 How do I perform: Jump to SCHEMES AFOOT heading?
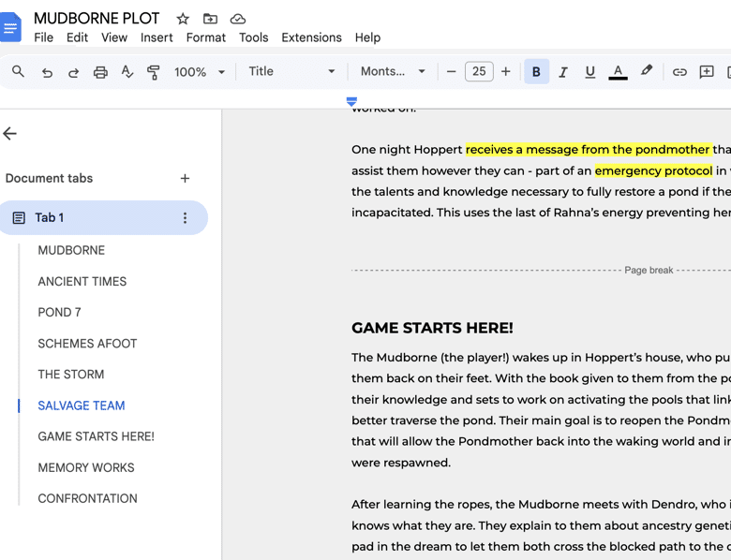click(87, 344)
